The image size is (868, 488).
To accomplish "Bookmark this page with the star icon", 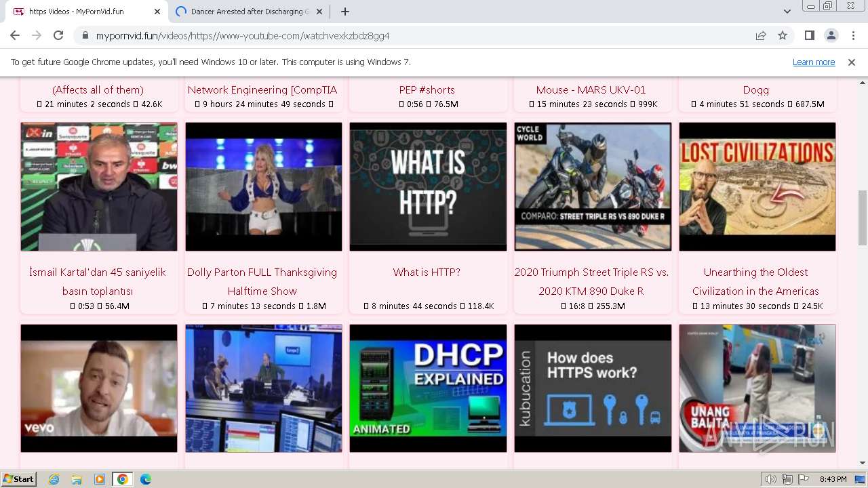I will (x=783, y=36).
